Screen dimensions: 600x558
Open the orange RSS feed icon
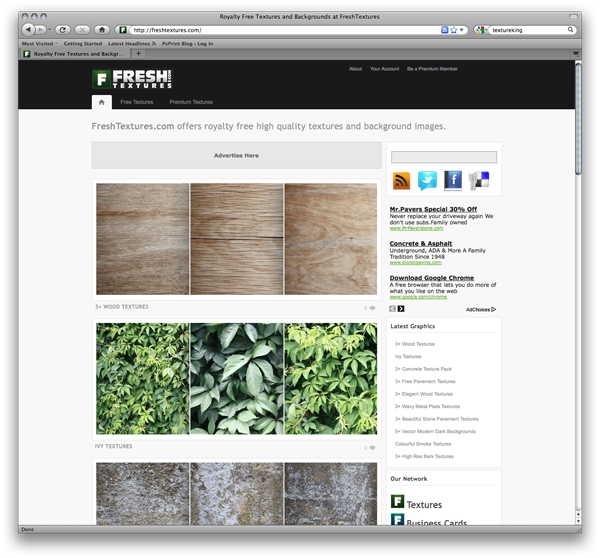click(x=401, y=181)
